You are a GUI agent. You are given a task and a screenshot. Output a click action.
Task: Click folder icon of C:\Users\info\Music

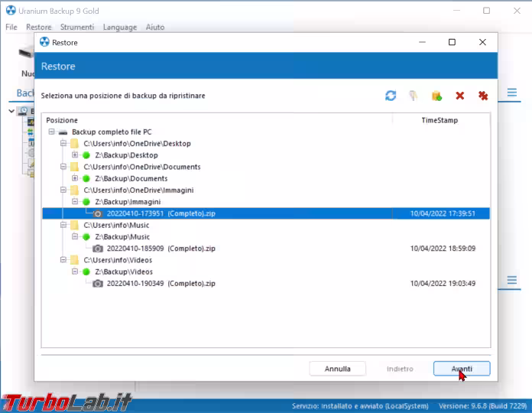[74, 225]
